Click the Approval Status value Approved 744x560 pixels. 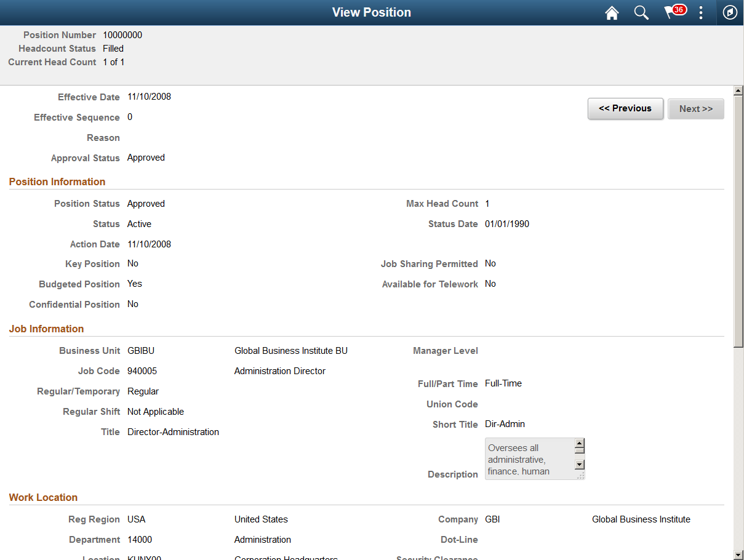point(146,158)
